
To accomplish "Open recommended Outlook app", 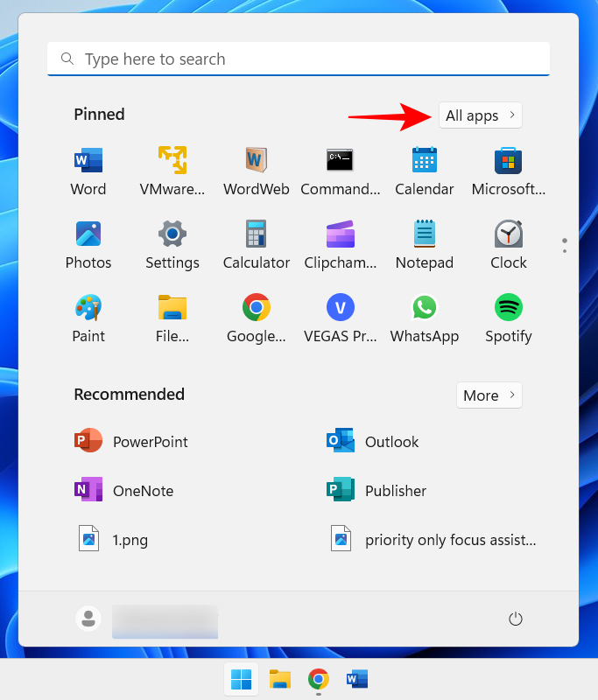I will point(372,441).
